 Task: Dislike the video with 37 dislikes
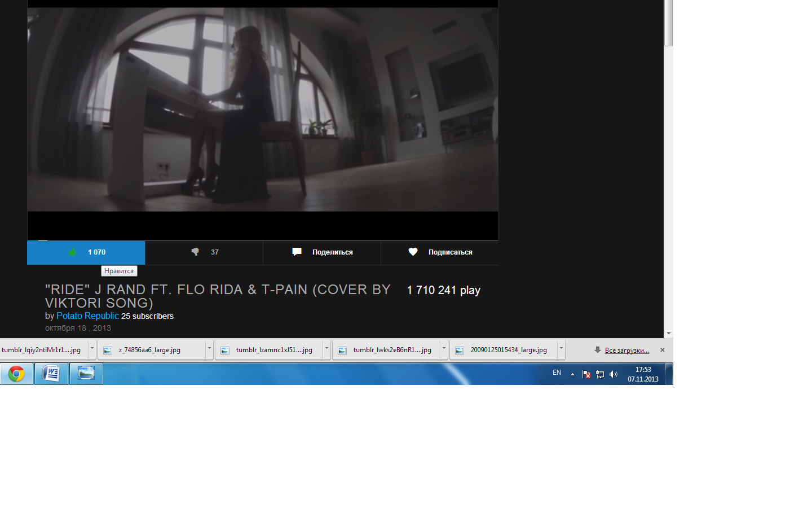click(204, 252)
